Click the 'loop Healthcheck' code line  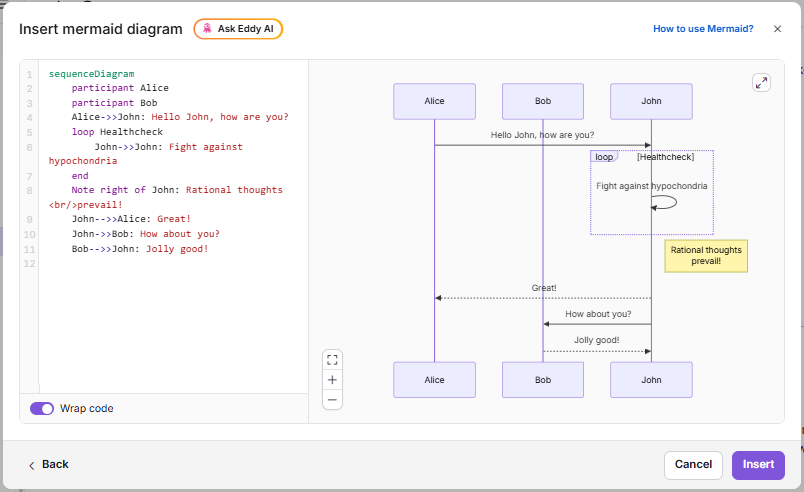coord(117,132)
